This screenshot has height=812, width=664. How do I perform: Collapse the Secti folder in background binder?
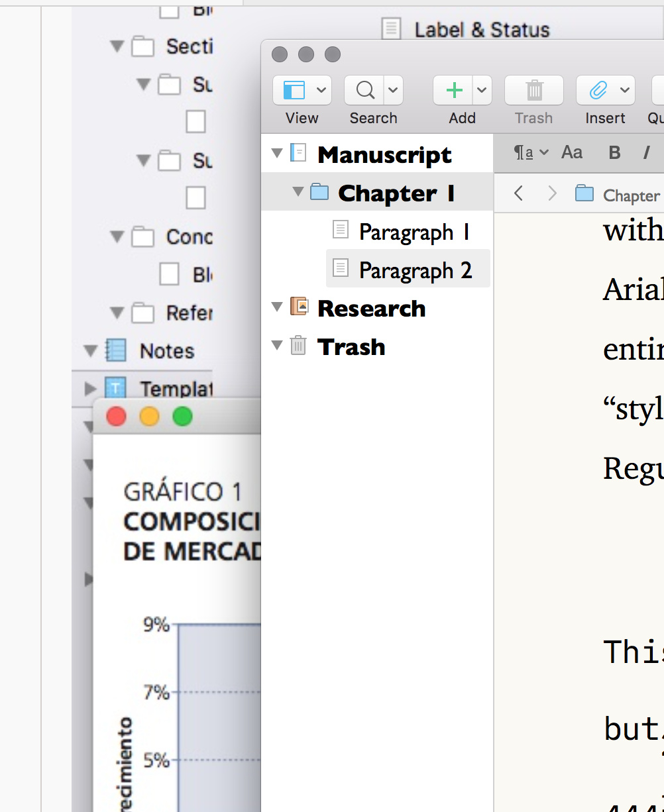coord(117,46)
